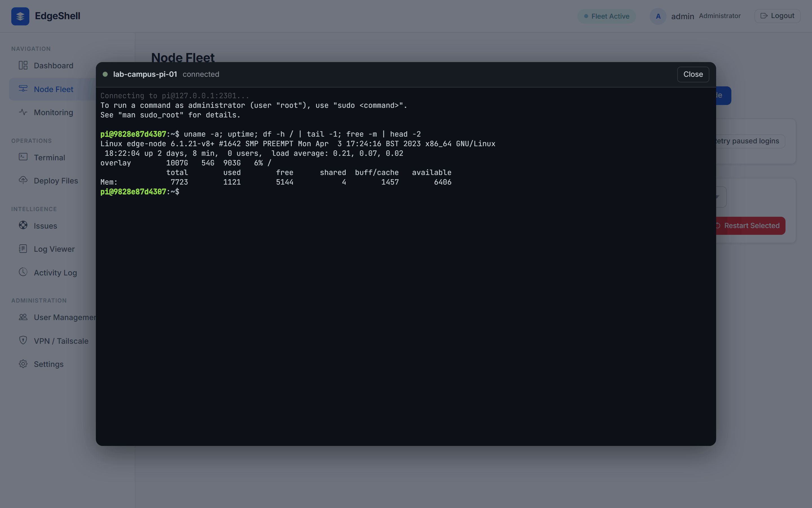Click the Administrator role label

[x=720, y=16]
